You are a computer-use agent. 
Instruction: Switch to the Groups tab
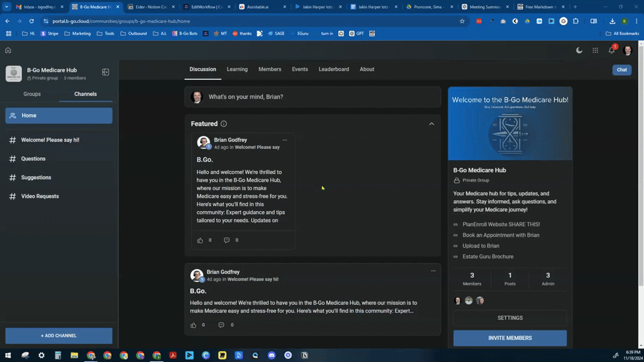(x=32, y=94)
